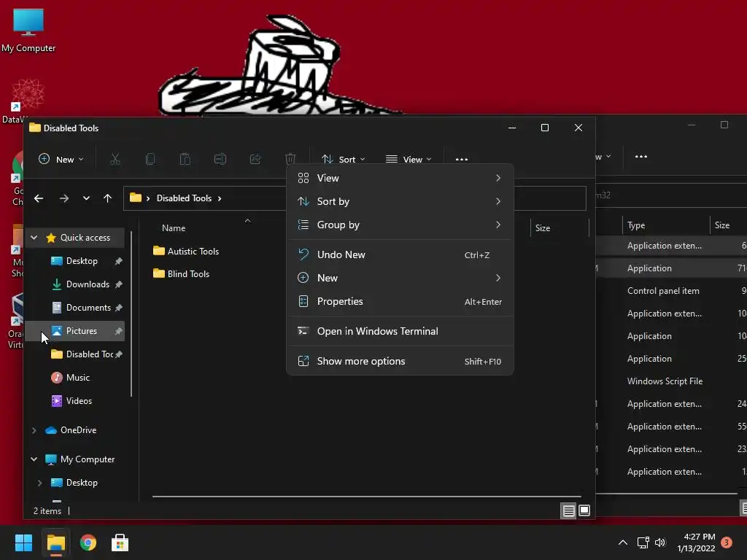Screen dimensions: 747x560
Task: Open the Sort dropdown in toolbar
Action: [344, 160]
